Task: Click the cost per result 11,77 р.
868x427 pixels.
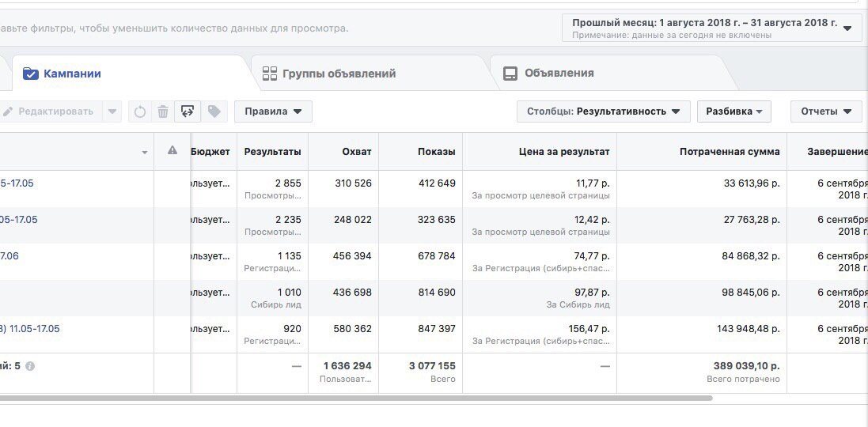Action: point(592,183)
